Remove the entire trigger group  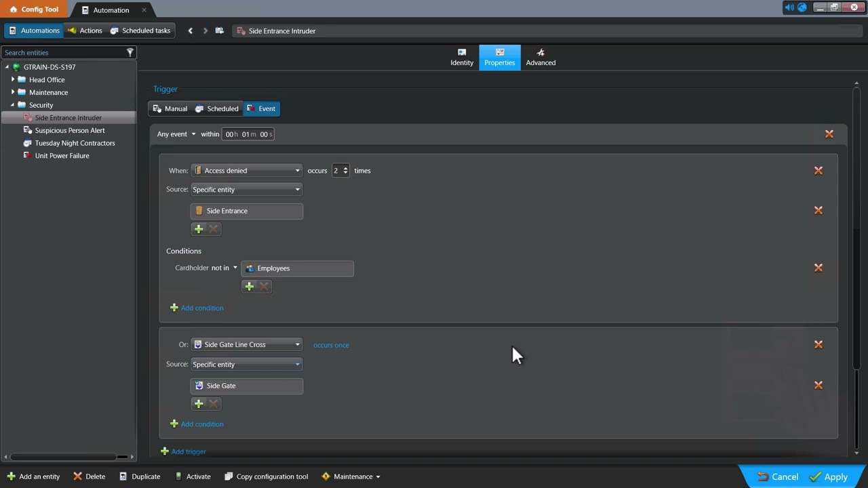(829, 134)
